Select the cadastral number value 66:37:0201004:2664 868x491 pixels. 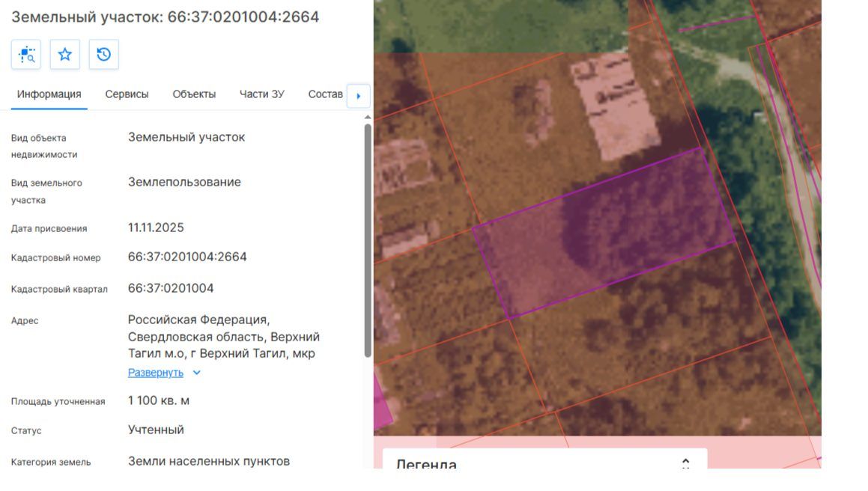187,257
